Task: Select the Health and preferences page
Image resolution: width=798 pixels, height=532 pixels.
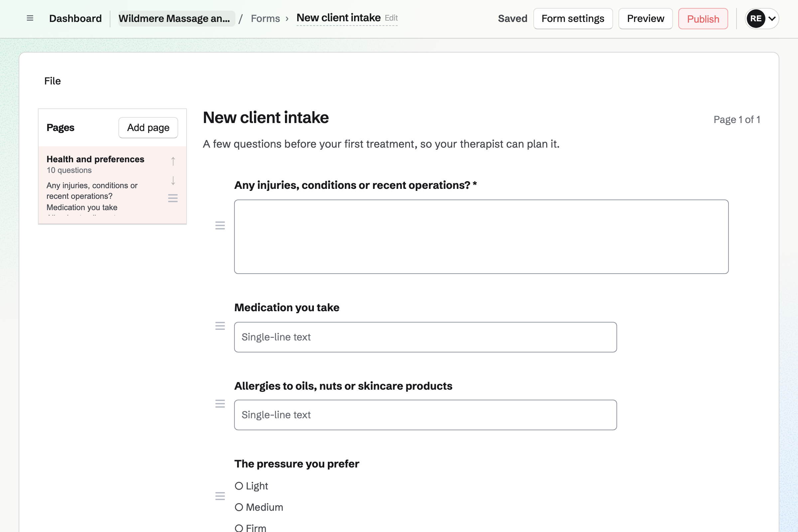Action: (x=112, y=185)
